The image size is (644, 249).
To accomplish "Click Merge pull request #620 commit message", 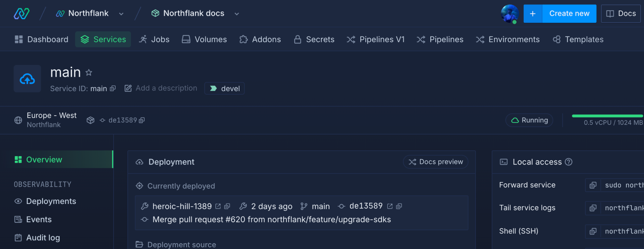I will click(x=272, y=219).
